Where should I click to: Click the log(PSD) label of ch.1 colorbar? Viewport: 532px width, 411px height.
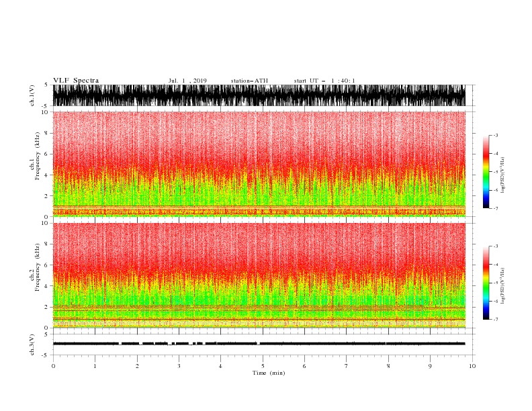503,175
